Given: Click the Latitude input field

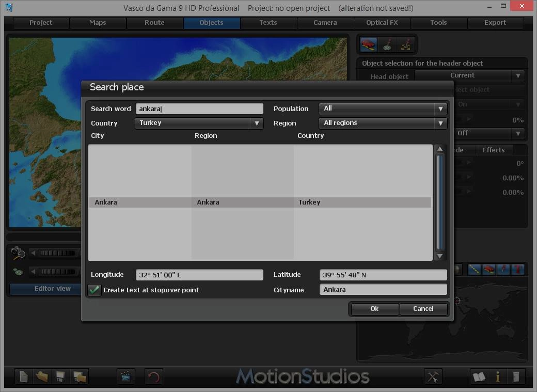Looking at the screenshot, I should (x=383, y=275).
